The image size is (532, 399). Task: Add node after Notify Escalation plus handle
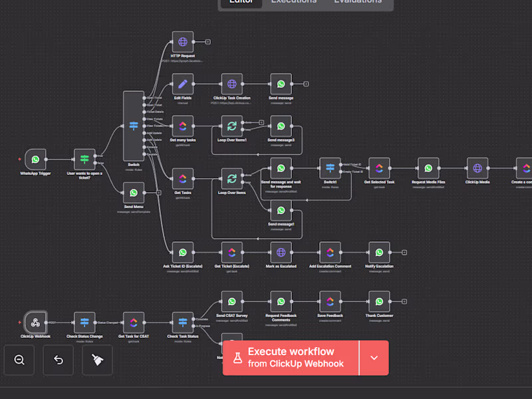point(404,253)
